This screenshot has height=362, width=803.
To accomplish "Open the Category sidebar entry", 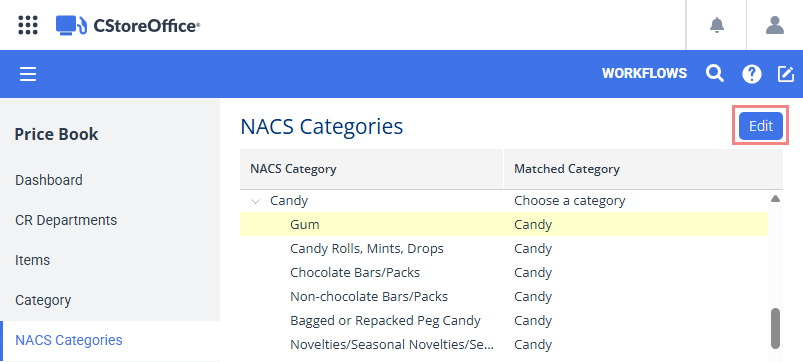I will 43,300.
